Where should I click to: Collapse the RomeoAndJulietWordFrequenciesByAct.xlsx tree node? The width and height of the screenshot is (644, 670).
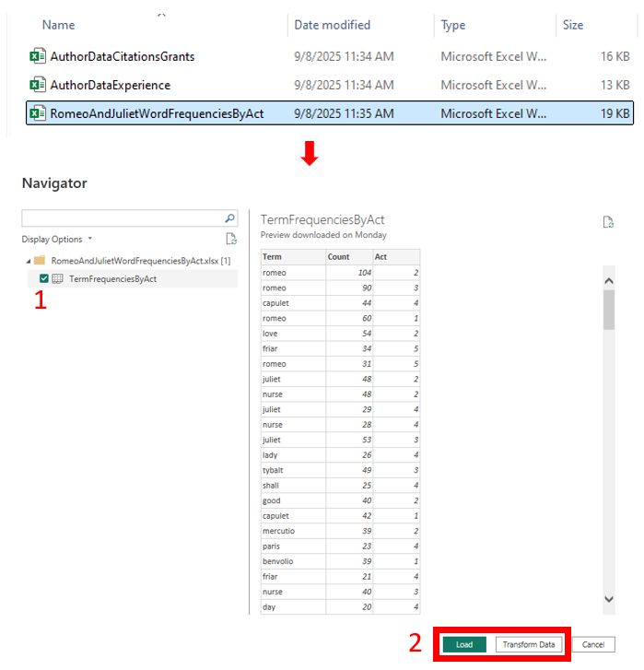point(29,261)
